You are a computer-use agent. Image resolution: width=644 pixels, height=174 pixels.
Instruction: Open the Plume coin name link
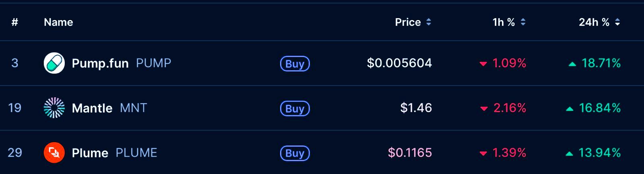[90, 153]
